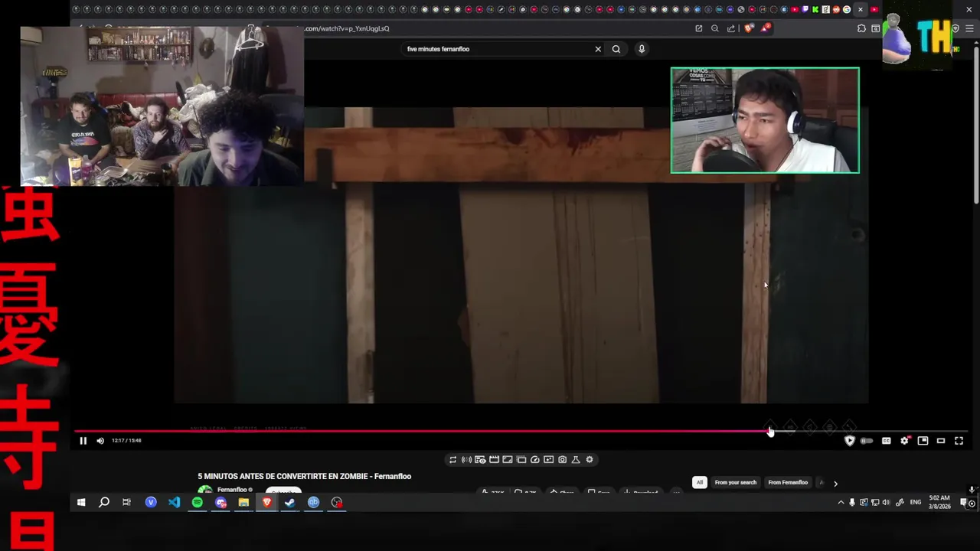The height and width of the screenshot is (551, 980).
Task: Enter fullscreen video mode
Action: [959, 440]
